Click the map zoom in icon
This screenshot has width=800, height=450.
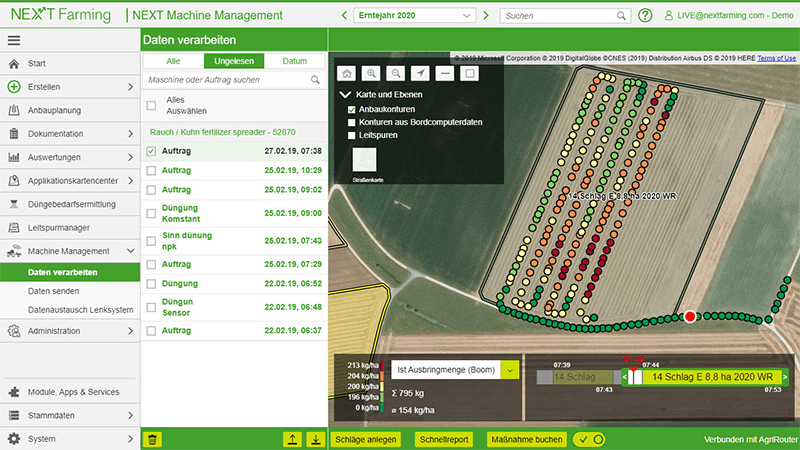[x=371, y=73]
